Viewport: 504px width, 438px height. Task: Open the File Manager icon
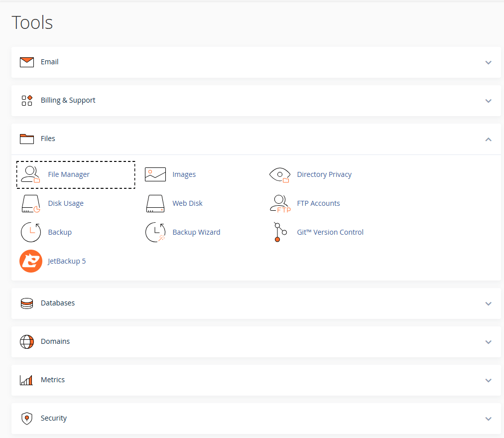[x=30, y=174]
